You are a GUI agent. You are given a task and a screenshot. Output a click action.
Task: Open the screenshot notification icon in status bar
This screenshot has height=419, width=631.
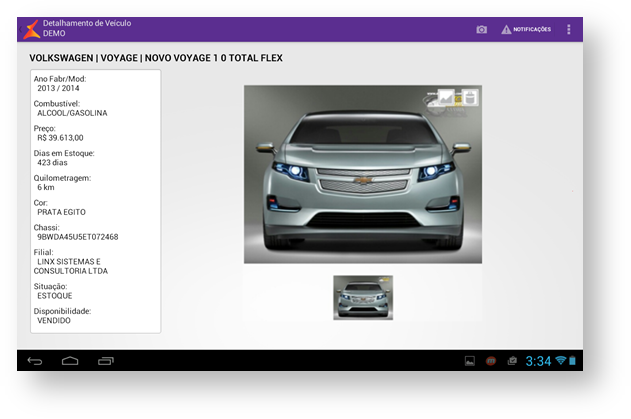pos(470,361)
